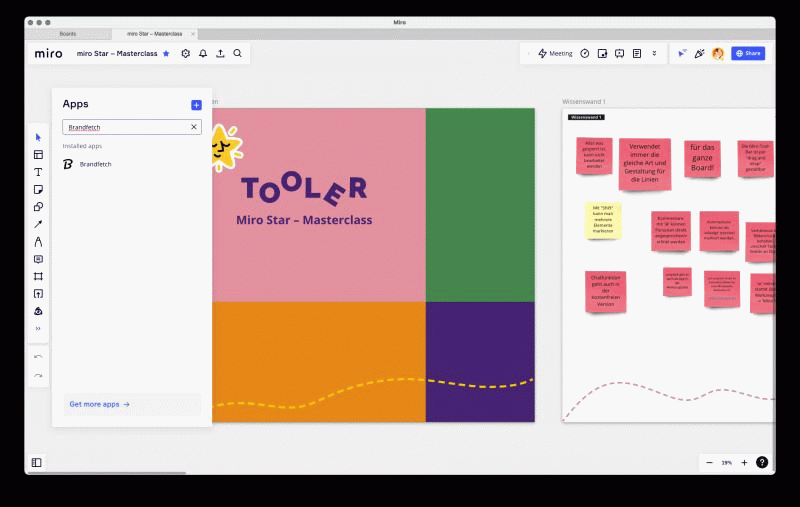Screen dimensions: 800x507
Task: Select the Connection line arrow tool
Action: pos(38,224)
